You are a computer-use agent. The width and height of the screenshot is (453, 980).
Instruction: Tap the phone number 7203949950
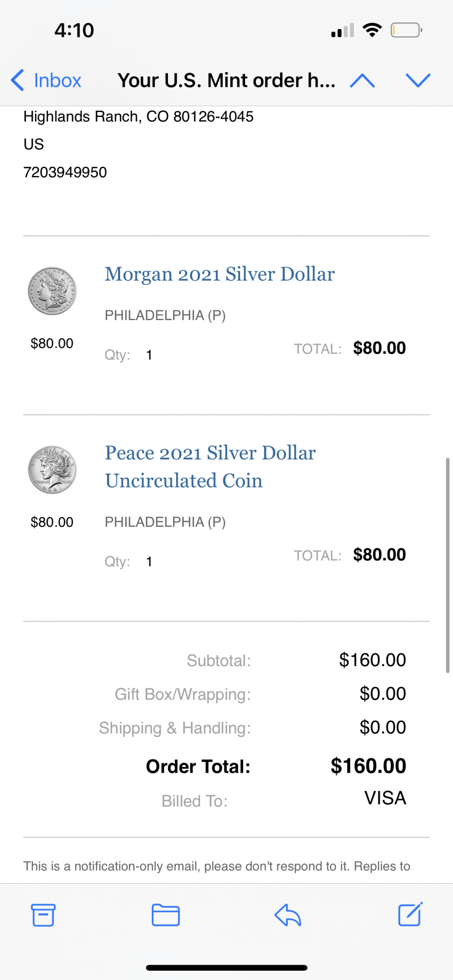(65, 173)
